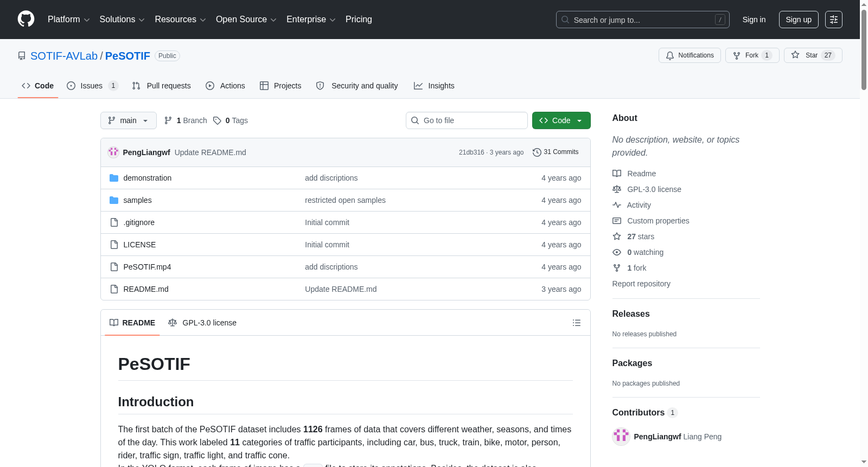Click the repository icon before SOTIF-AVLab
The width and height of the screenshot is (868, 467).
point(22,56)
